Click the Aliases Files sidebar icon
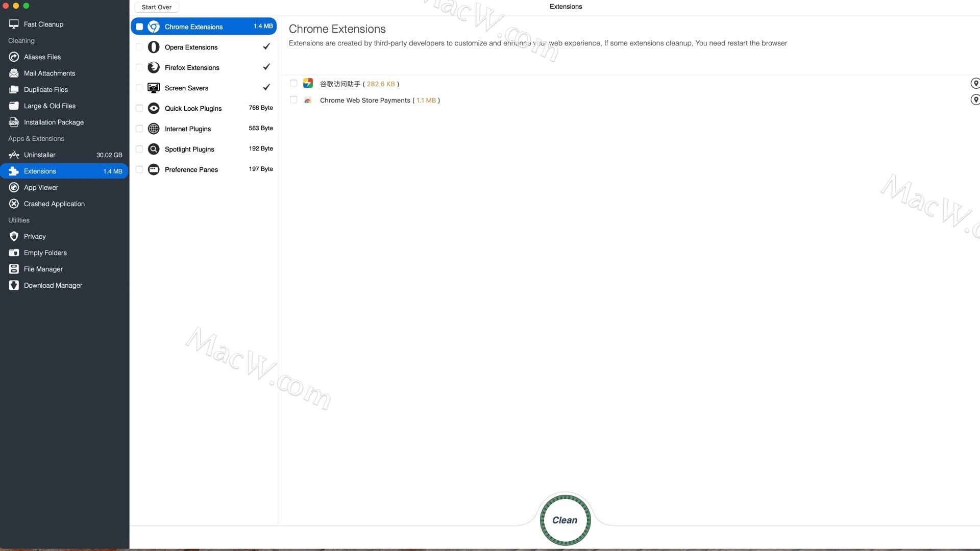 point(14,57)
